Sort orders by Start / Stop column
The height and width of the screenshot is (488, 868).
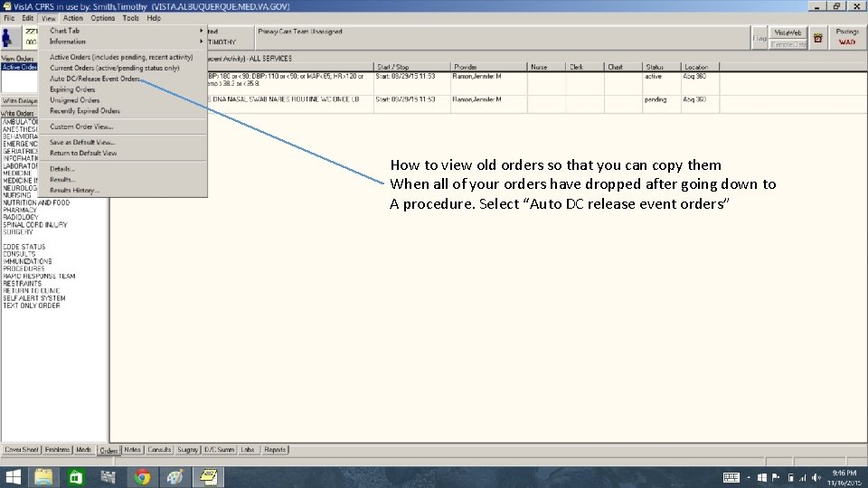coord(412,67)
